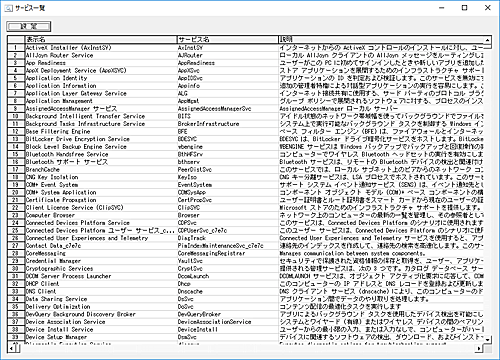Select row header number 1
Image resolution: width=500 pixels, height=360 pixels.
16,48
